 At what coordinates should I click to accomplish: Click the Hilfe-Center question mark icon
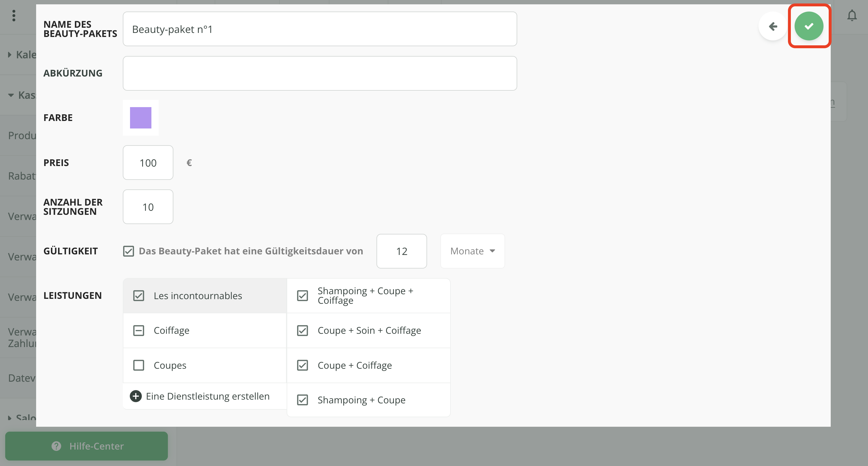(56, 446)
